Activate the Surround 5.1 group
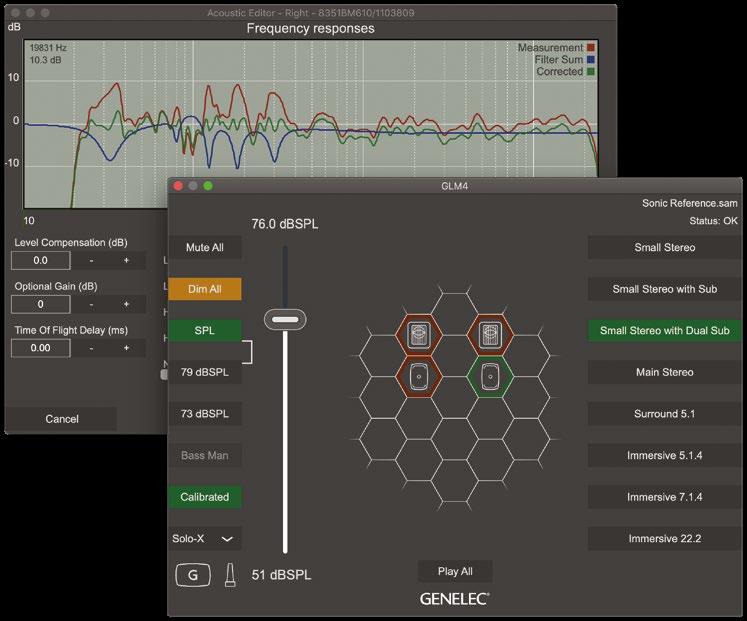 pos(665,414)
